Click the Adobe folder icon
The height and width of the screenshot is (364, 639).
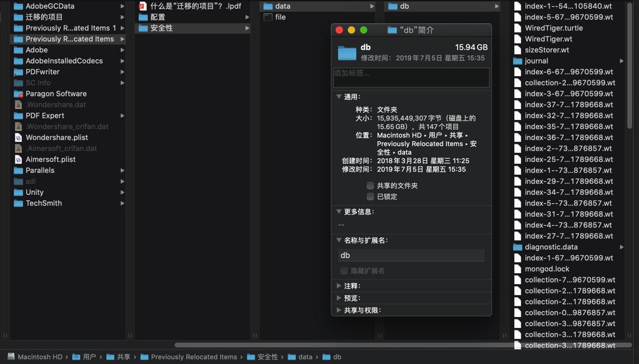click(18, 50)
